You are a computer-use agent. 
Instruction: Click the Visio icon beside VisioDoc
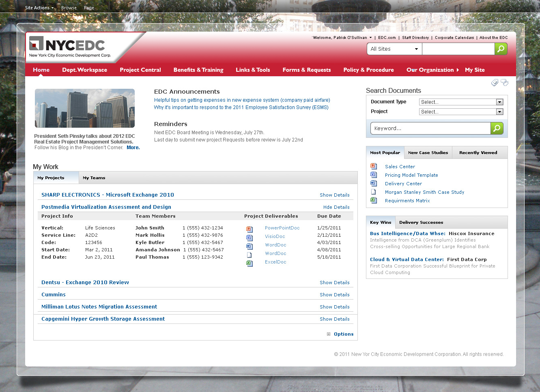point(250,238)
